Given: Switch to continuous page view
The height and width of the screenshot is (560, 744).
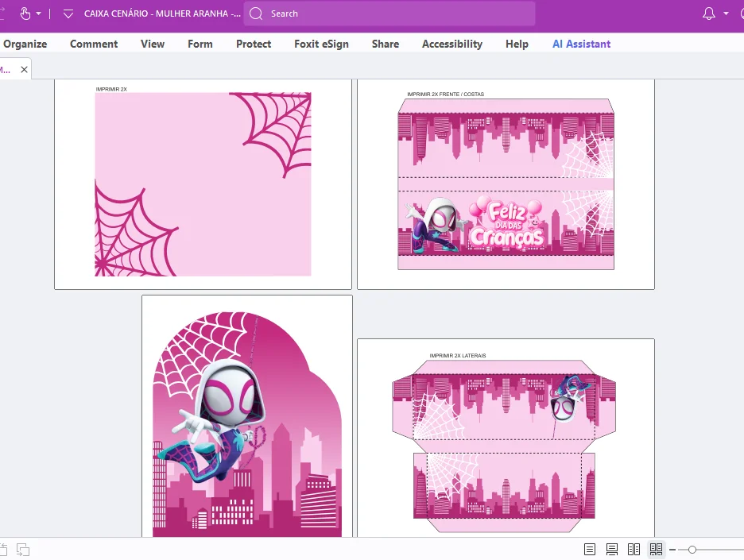Looking at the screenshot, I should [x=611, y=550].
